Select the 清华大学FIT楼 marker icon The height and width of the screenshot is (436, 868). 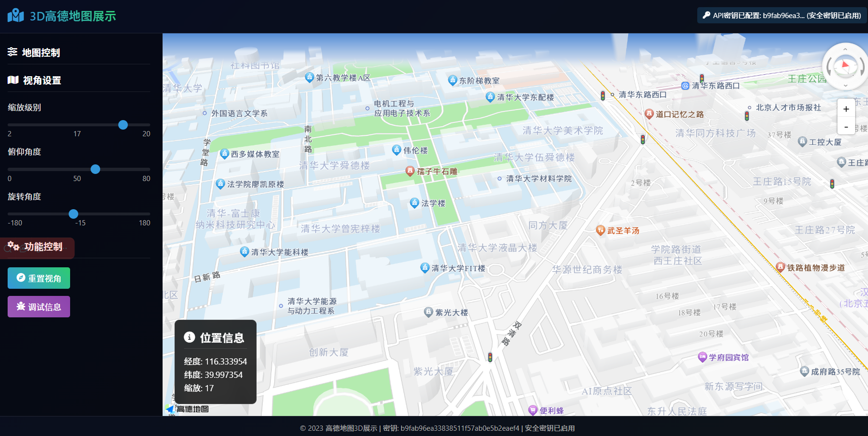[x=425, y=267]
